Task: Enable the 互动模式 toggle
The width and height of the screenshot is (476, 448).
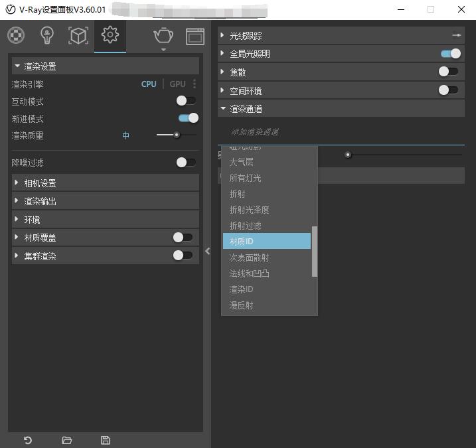Action: pos(186,101)
